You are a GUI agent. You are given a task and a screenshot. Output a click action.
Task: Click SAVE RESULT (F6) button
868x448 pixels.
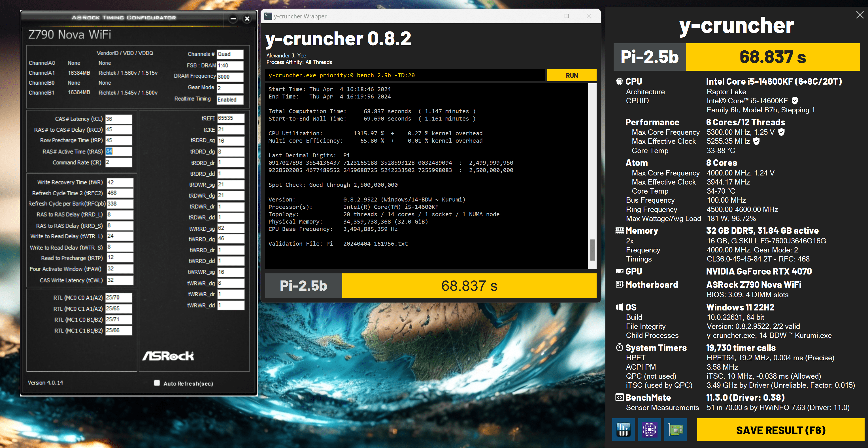tap(780, 430)
